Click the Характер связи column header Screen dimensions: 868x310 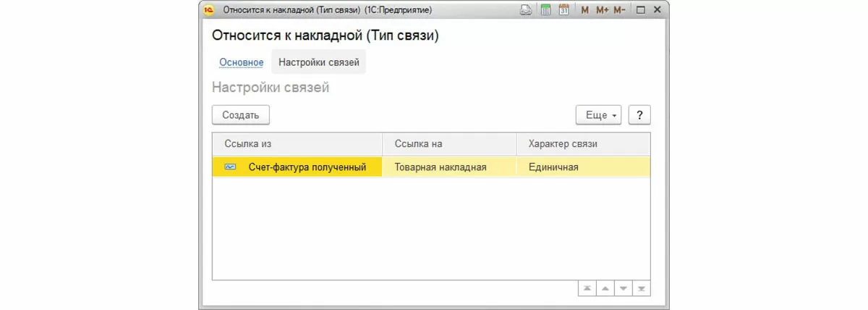click(x=583, y=144)
